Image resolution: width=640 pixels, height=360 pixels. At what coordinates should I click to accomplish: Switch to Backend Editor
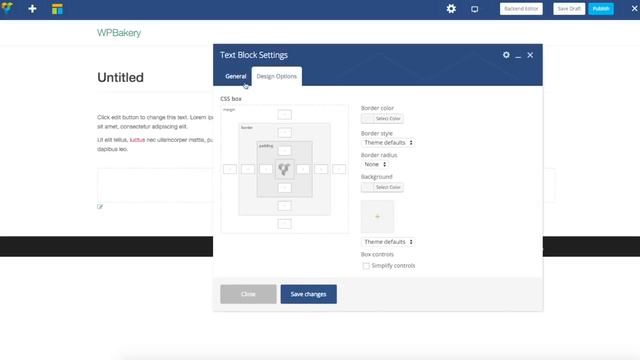(x=521, y=9)
